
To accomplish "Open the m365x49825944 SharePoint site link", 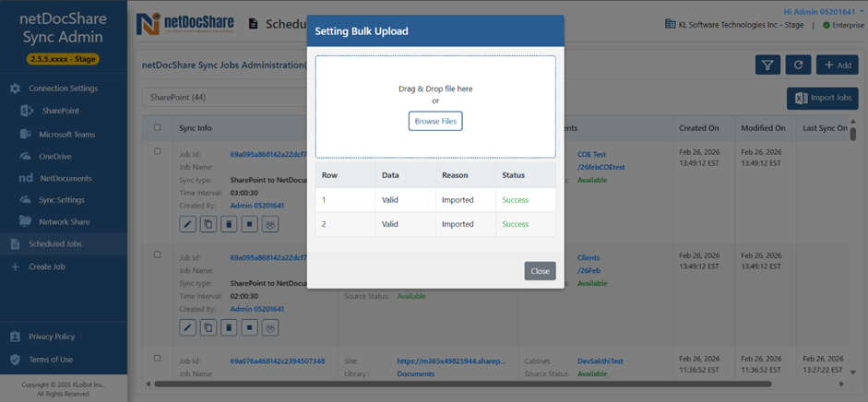I will pyautogui.click(x=452, y=361).
